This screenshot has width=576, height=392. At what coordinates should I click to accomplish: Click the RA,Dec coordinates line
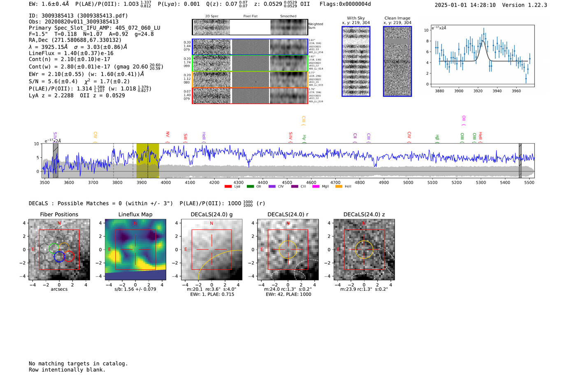tap(75, 40)
